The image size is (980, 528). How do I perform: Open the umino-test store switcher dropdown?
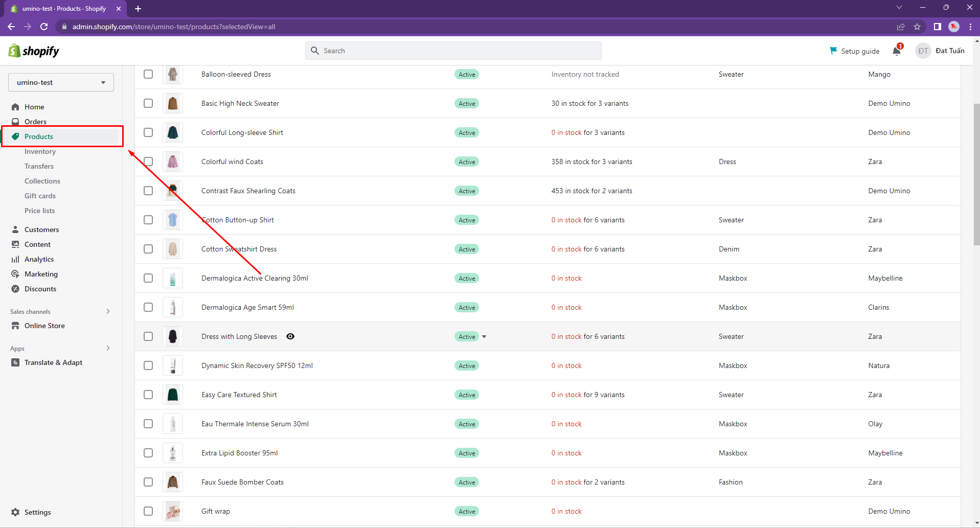coord(61,82)
